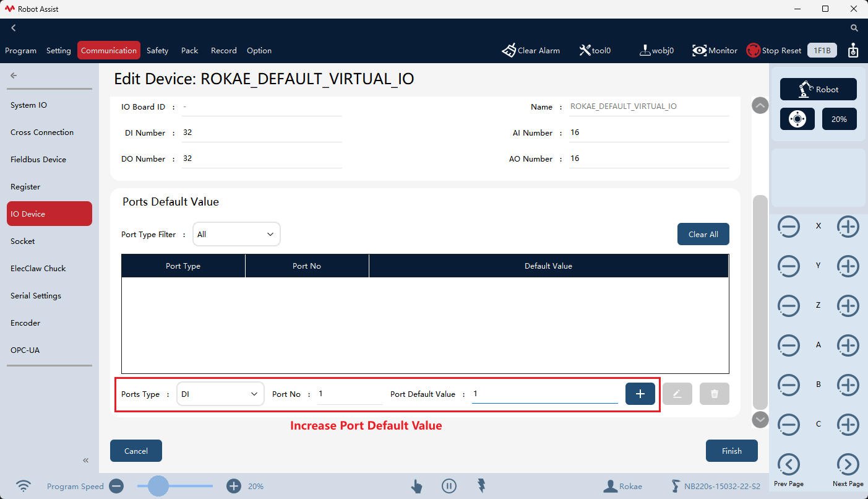
Task: Go to Prev Page of jog axes
Action: (789, 464)
